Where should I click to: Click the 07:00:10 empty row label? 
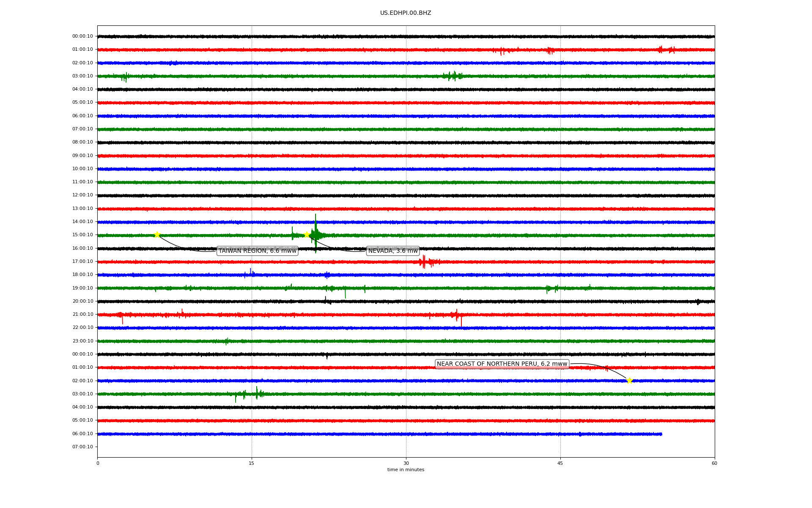[82, 447]
